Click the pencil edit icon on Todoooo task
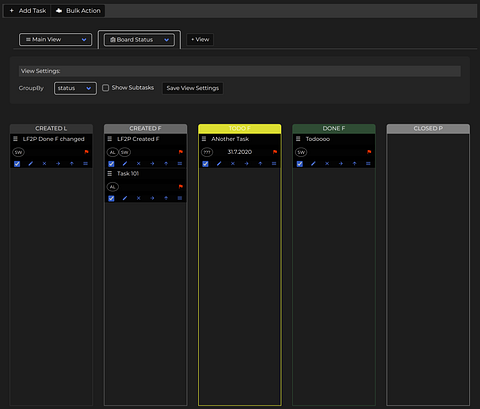Viewport: 480px width, 409px height. click(313, 164)
